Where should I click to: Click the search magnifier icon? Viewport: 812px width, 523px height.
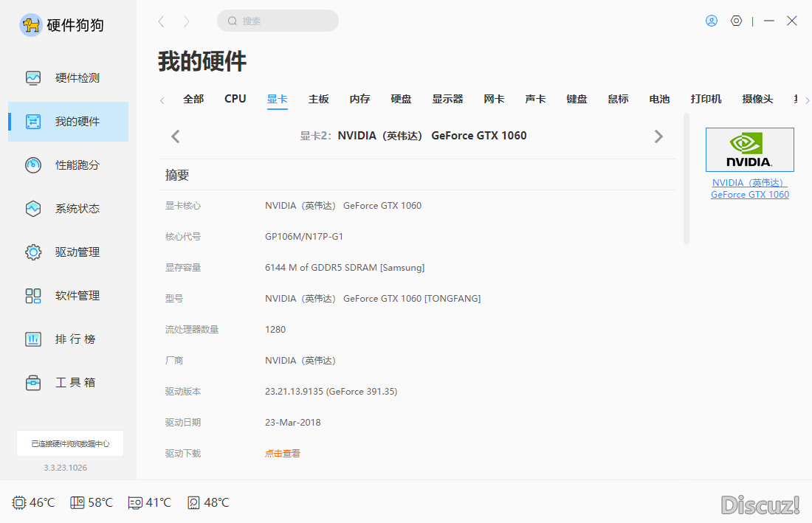coord(233,21)
